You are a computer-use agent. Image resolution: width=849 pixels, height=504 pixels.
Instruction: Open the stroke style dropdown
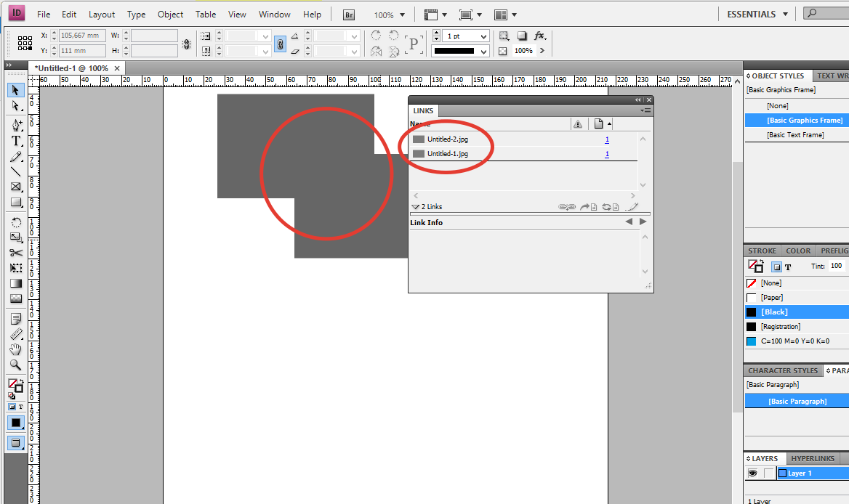pos(483,52)
